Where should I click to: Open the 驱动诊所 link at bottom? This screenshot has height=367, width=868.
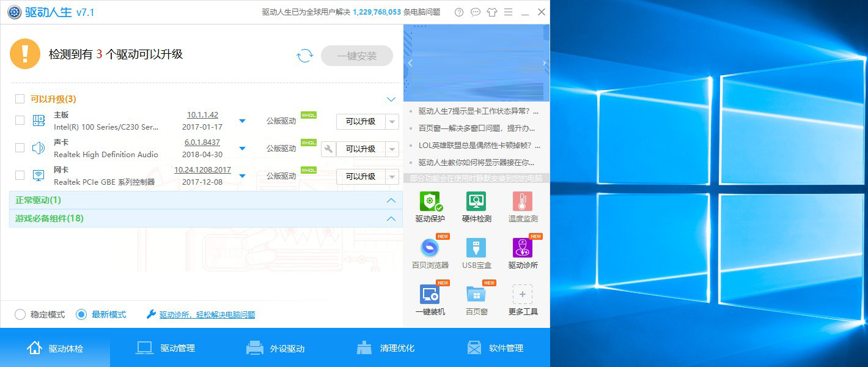207,314
